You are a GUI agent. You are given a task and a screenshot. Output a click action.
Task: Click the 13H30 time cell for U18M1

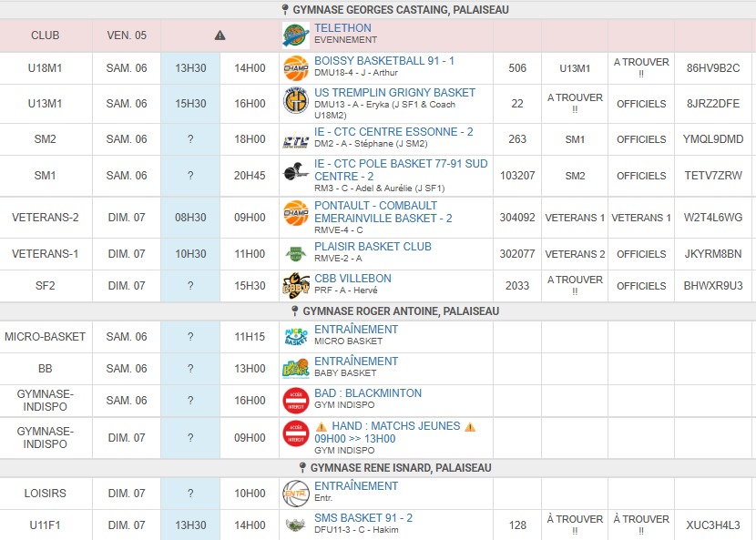pos(190,68)
